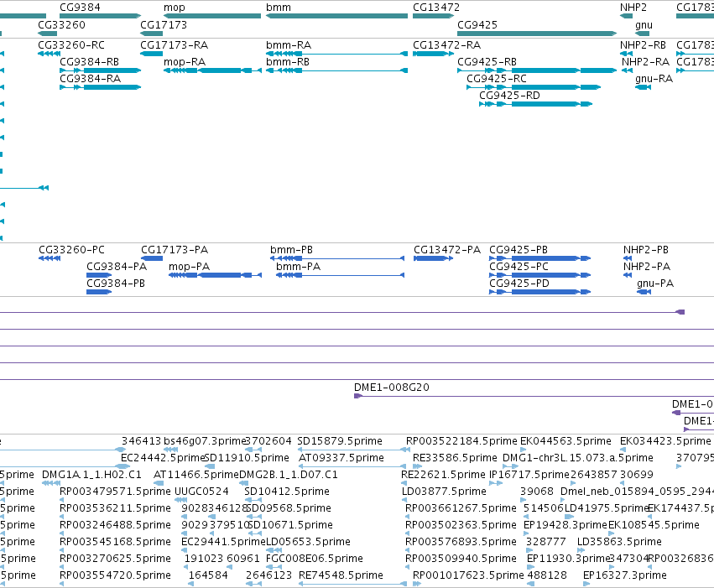
Task: Click EST UUGC0524
Action: pos(201,492)
